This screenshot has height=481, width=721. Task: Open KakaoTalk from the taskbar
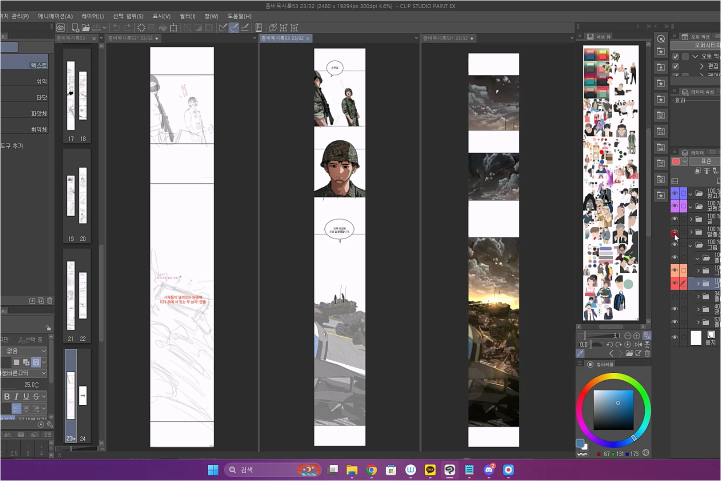430,470
